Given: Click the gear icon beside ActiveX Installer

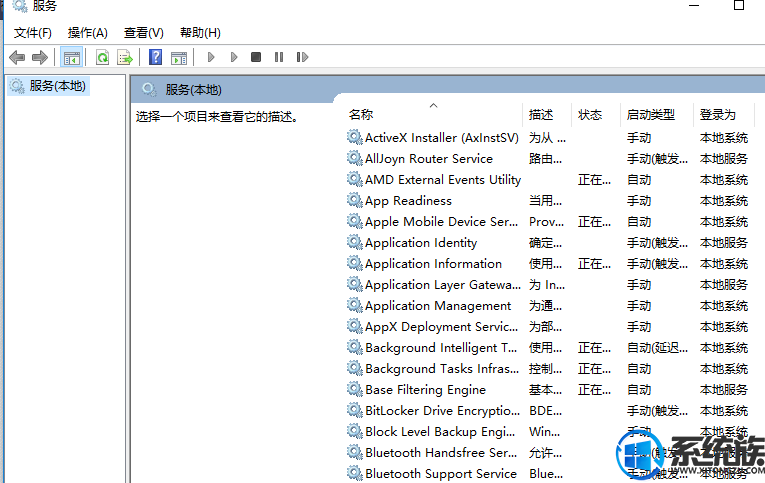Looking at the screenshot, I should pos(355,137).
